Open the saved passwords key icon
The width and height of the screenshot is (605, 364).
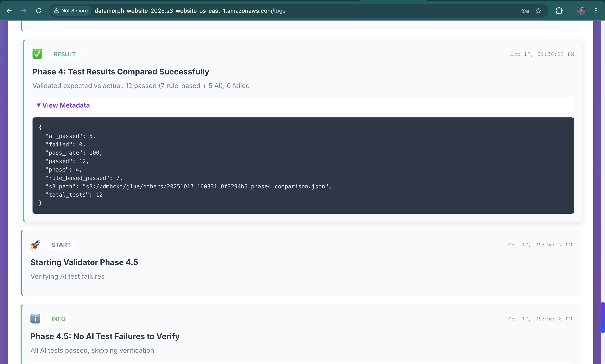pos(525,10)
